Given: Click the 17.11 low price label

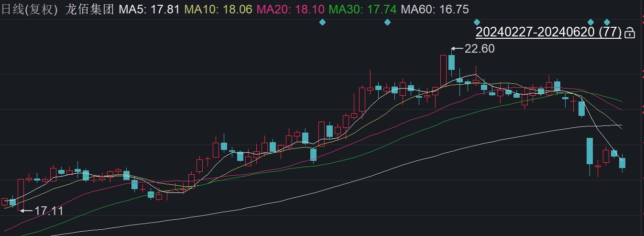Looking at the screenshot, I should (49, 210).
